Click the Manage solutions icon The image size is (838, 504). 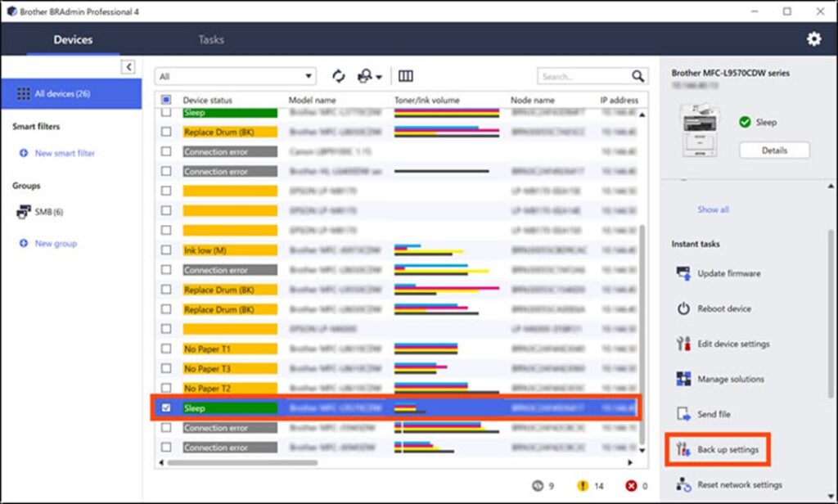point(683,379)
